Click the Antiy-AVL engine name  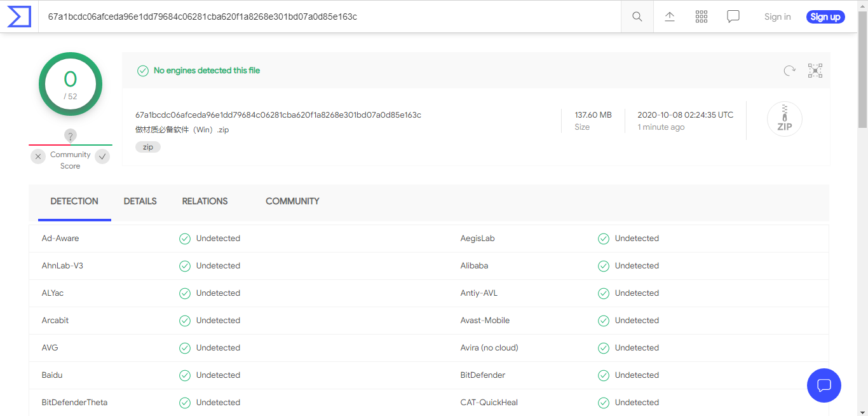point(479,293)
